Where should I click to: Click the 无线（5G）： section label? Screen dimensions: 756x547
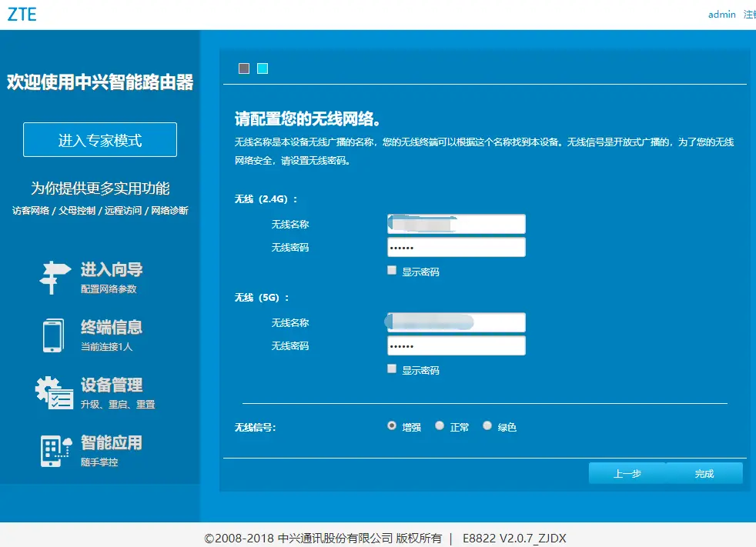coord(262,298)
